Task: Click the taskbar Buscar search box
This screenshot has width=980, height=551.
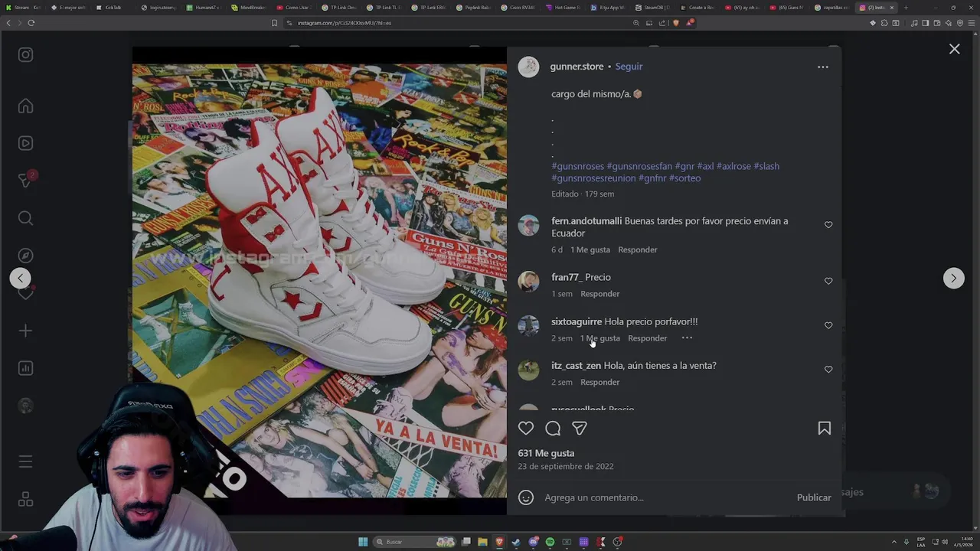Action: point(414,542)
